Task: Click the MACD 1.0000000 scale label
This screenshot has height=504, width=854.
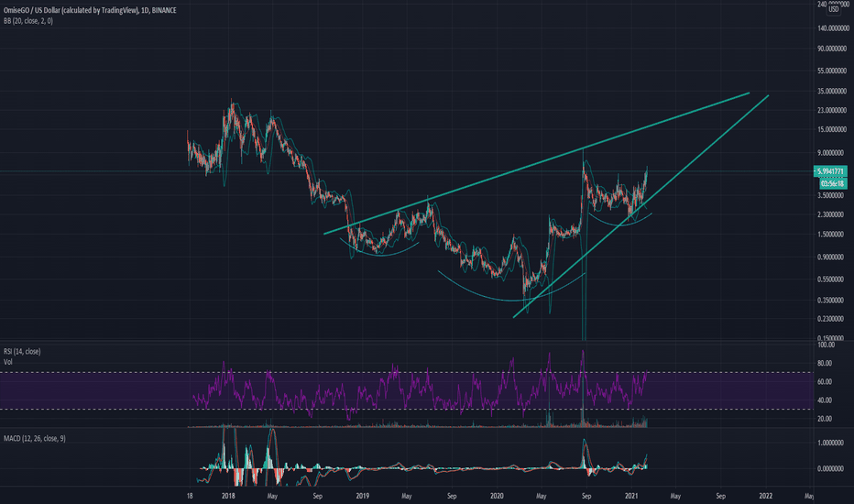Action: (x=830, y=443)
